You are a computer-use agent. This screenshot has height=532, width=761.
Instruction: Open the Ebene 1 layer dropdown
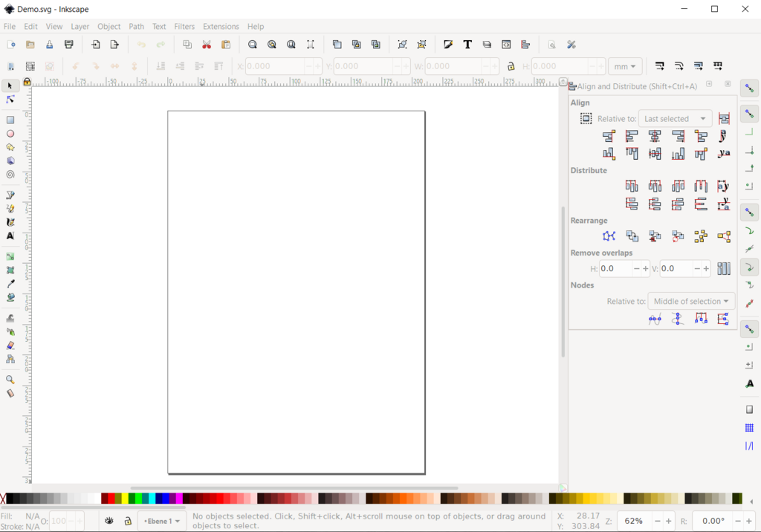pyautogui.click(x=161, y=521)
